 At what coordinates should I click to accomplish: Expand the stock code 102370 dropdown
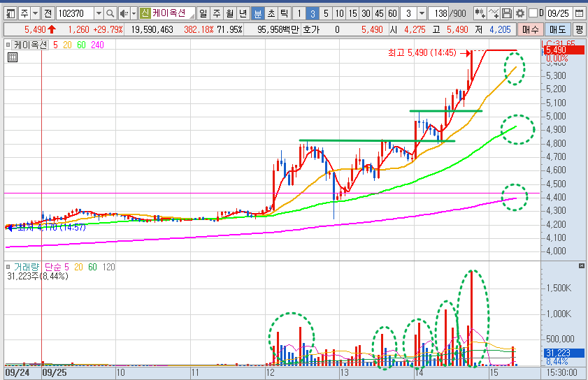(x=99, y=14)
